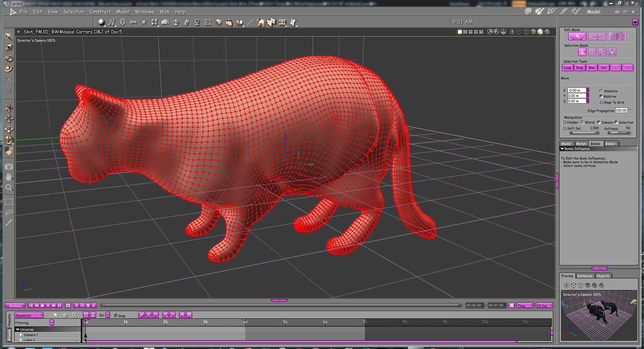This screenshot has height=349, width=644.
Task: Click the Inv invert selection button
Action: 603,68
